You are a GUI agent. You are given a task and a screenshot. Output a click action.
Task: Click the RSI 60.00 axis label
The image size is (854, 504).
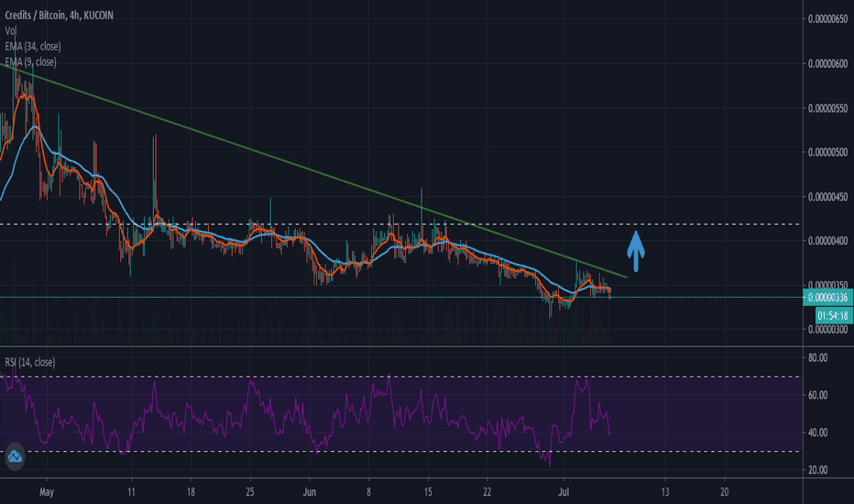817,395
